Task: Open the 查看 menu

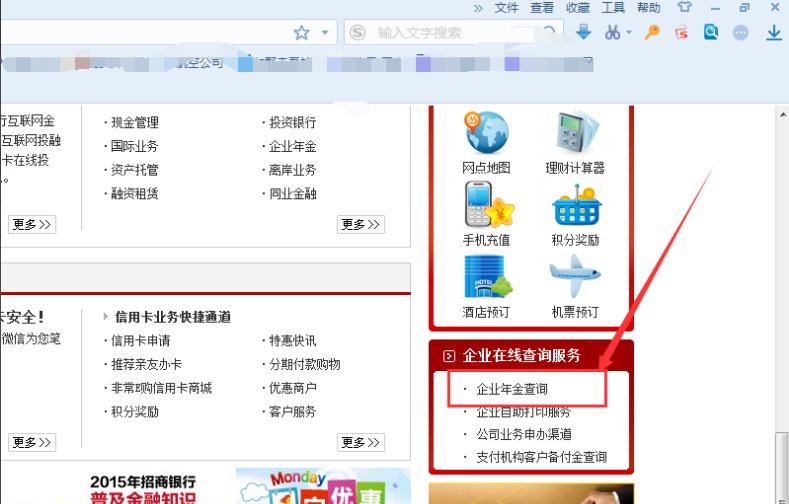Action: click(542, 8)
